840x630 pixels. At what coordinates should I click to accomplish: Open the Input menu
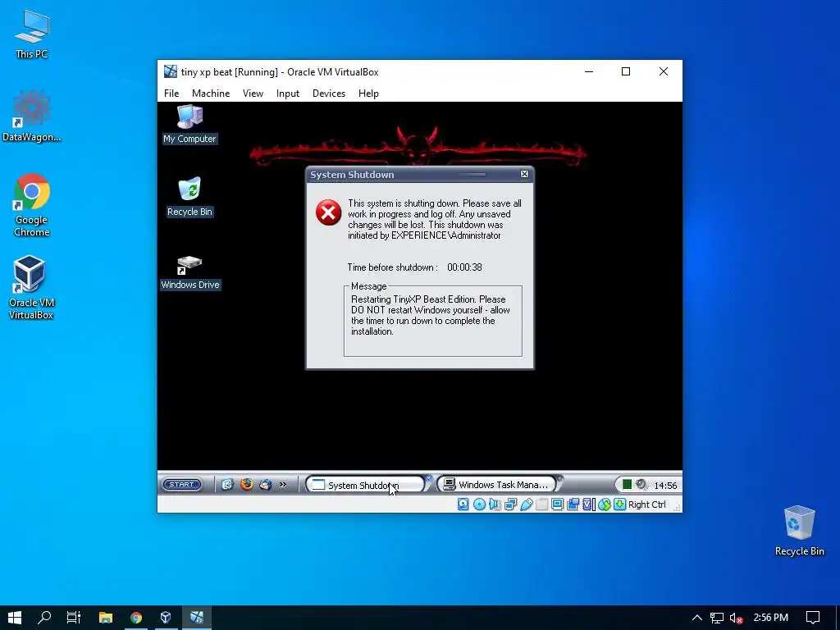click(x=288, y=94)
